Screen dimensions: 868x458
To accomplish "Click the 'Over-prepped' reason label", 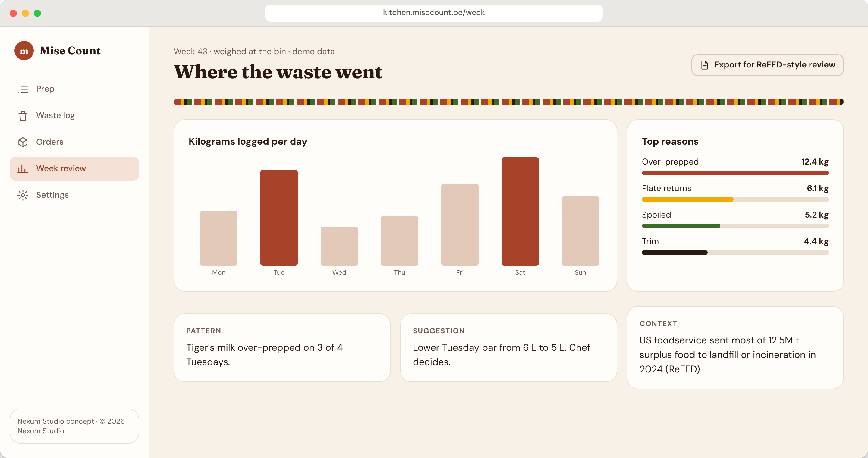I will [670, 162].
